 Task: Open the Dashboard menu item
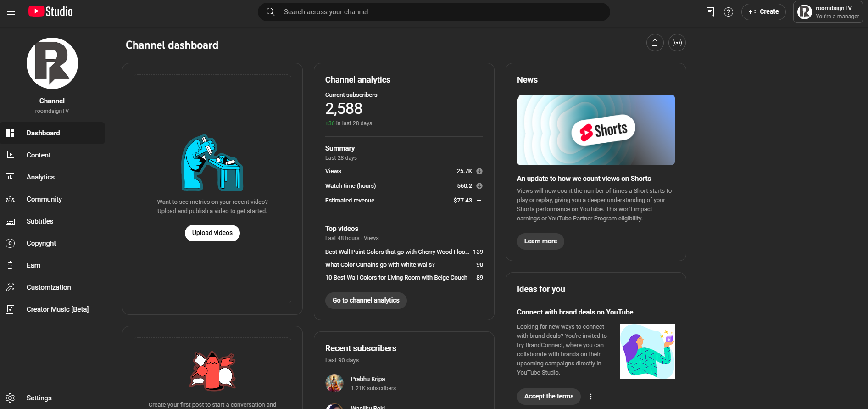[52, 133]
